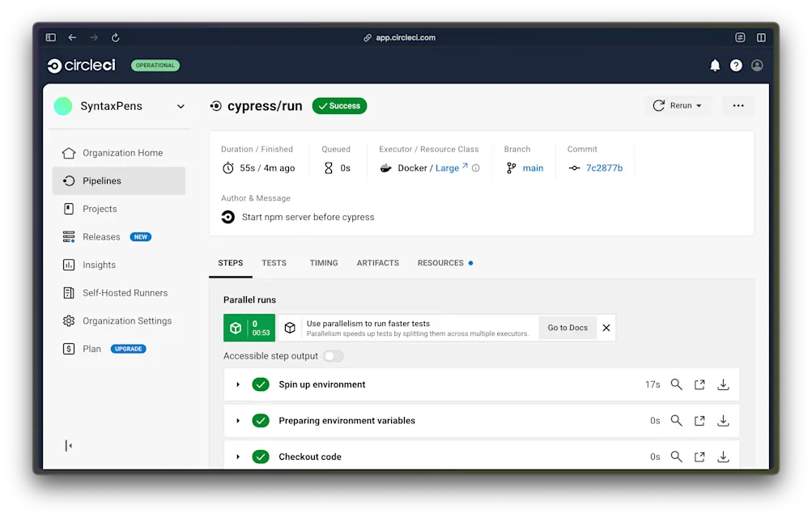
Task: Click the 55s / 4m ago duration text
Action: 267,168
